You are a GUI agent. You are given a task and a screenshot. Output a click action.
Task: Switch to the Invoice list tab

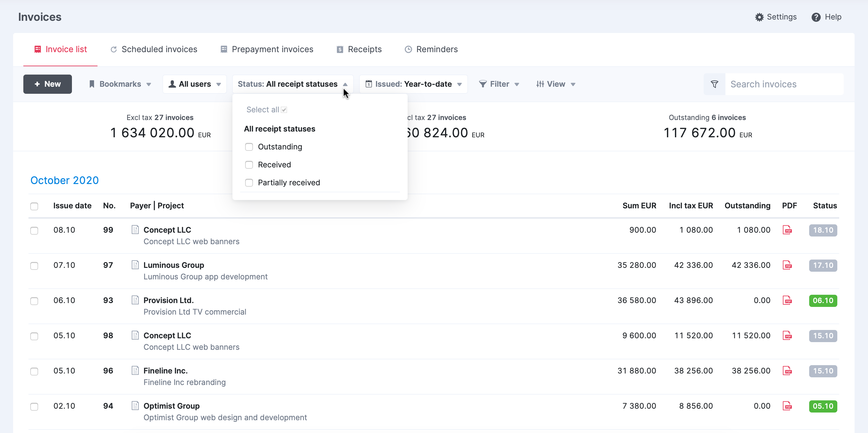pos(61,49)
